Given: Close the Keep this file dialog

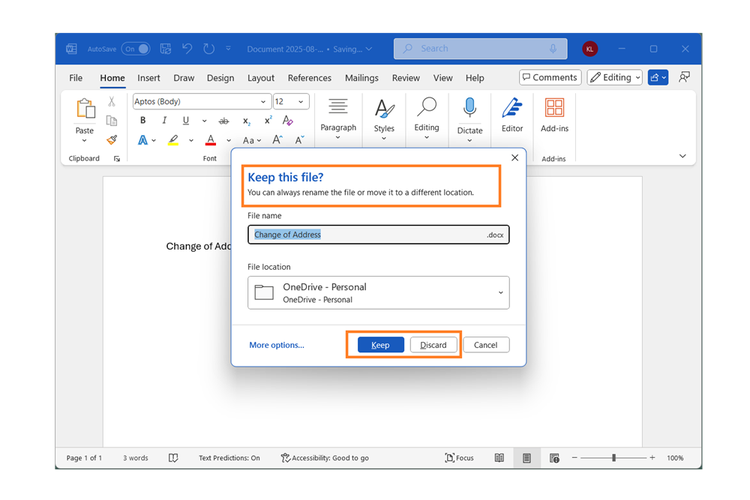Looking at the screenshot, I should [x=515, y=157].
